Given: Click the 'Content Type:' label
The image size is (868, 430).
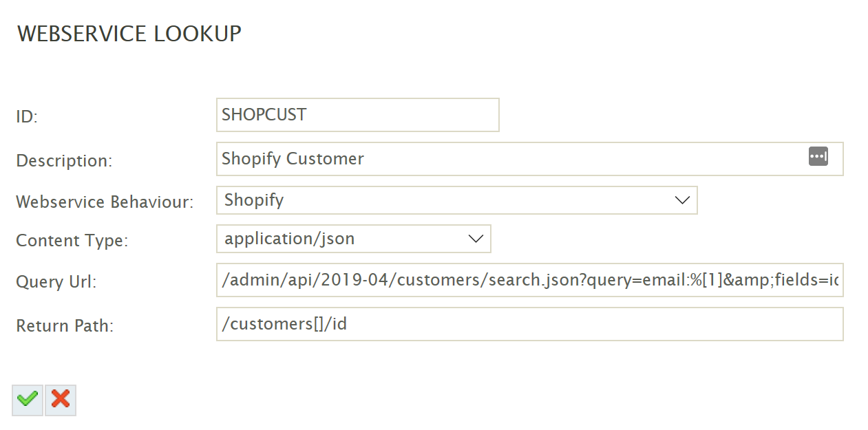Looking at the screenshot, I should click(72, 241).
